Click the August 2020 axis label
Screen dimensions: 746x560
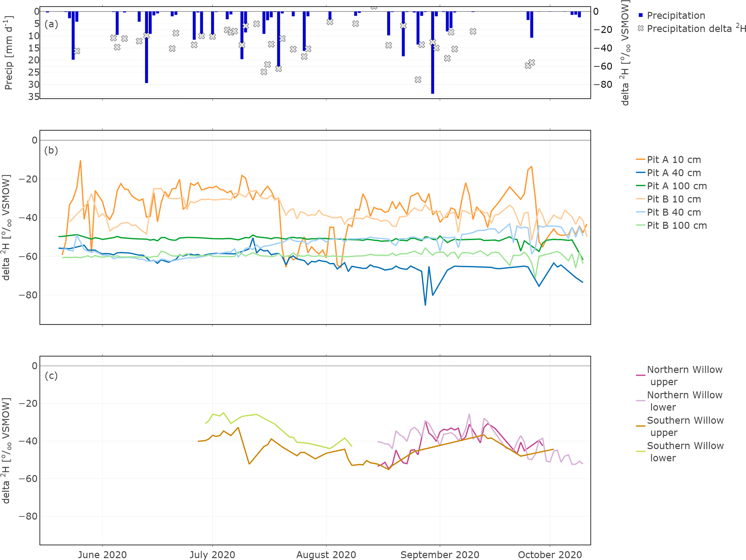326,555
